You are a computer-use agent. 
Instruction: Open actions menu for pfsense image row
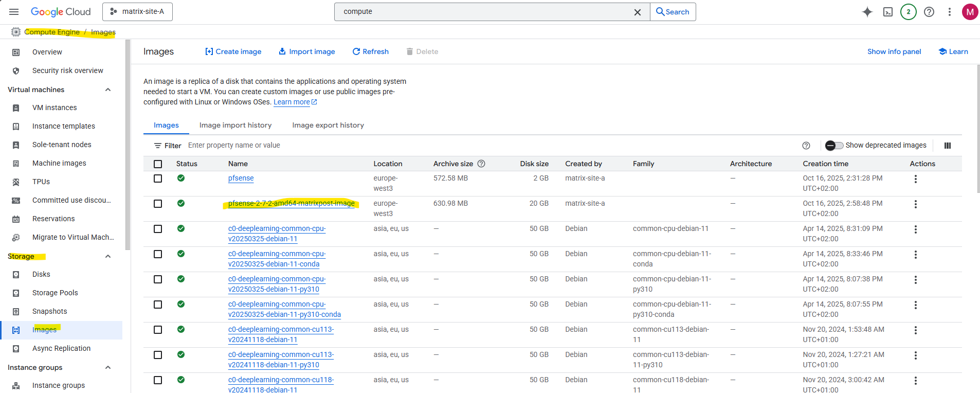(x=915, y=179)
